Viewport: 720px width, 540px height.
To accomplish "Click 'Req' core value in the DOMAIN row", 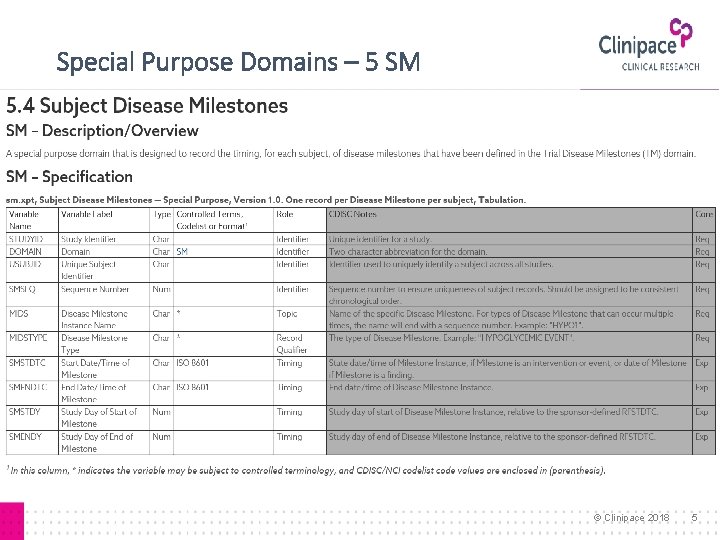I will pyautogui.click(x=702, y=251).
